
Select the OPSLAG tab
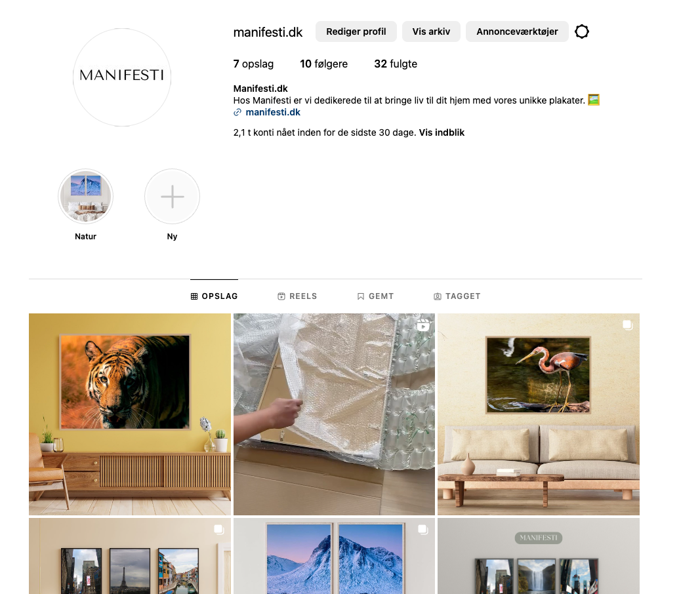[x=215, y=296]
